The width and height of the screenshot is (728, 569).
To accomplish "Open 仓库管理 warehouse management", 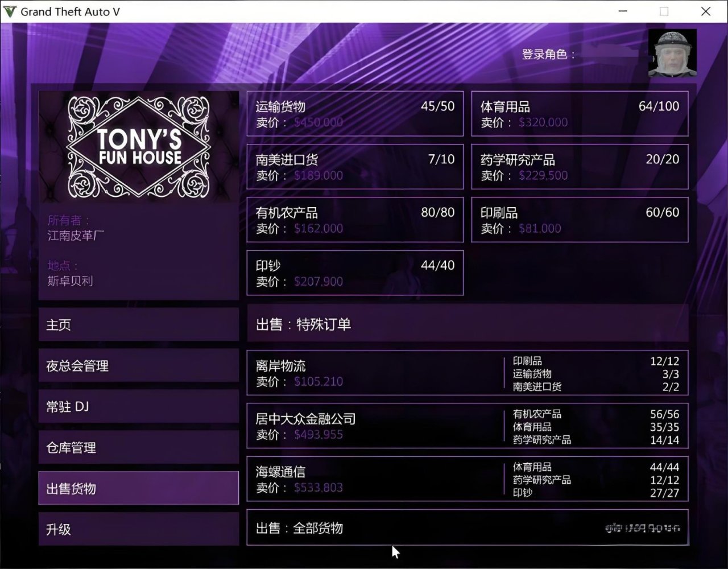I will [139, 447].
